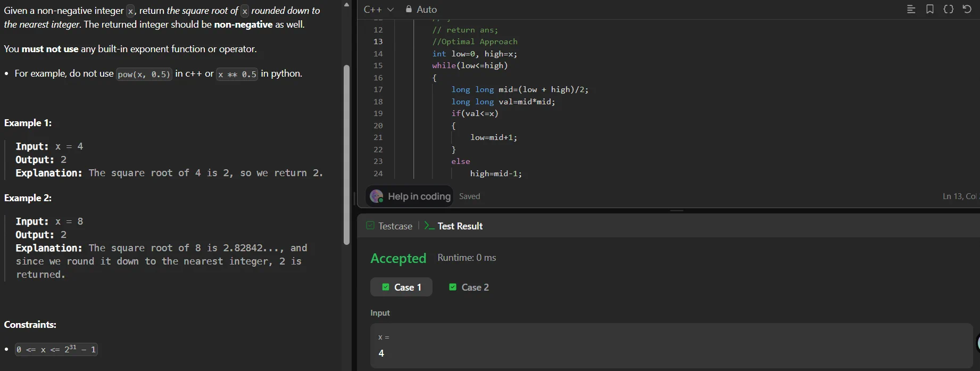This screenshot has height=371, width=980.
Task: Click the 'if(val<=x)' code line
Action: tap(475, 113)
